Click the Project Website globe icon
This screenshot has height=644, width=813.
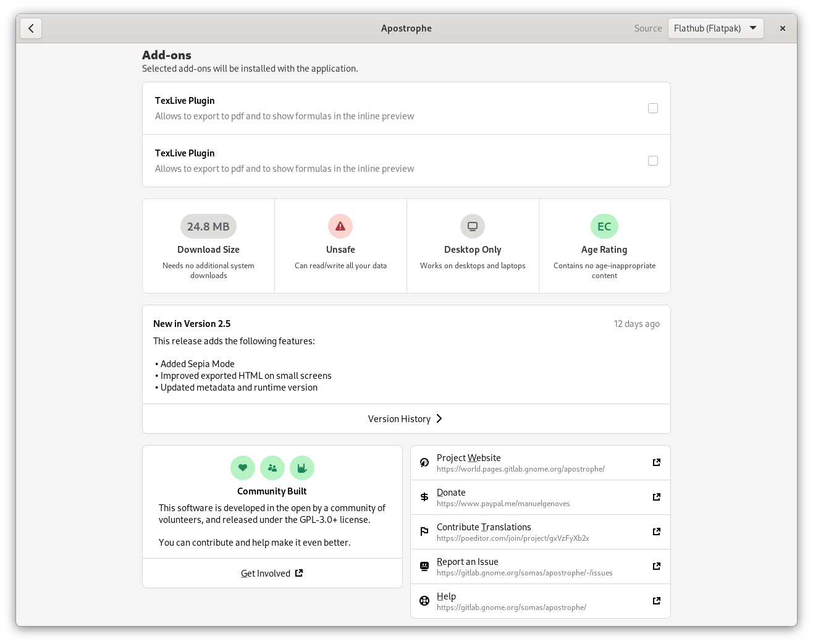click(424, 463)
